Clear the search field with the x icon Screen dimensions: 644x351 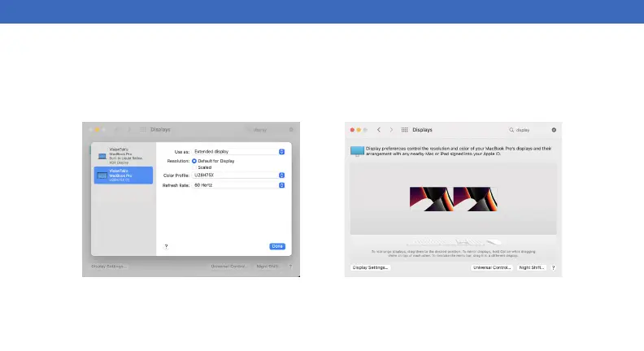[554, 130]
